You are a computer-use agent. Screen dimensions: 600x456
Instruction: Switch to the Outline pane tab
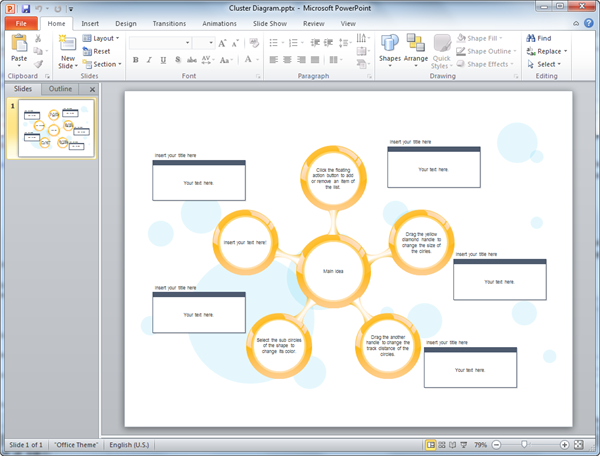pos(61,89)
